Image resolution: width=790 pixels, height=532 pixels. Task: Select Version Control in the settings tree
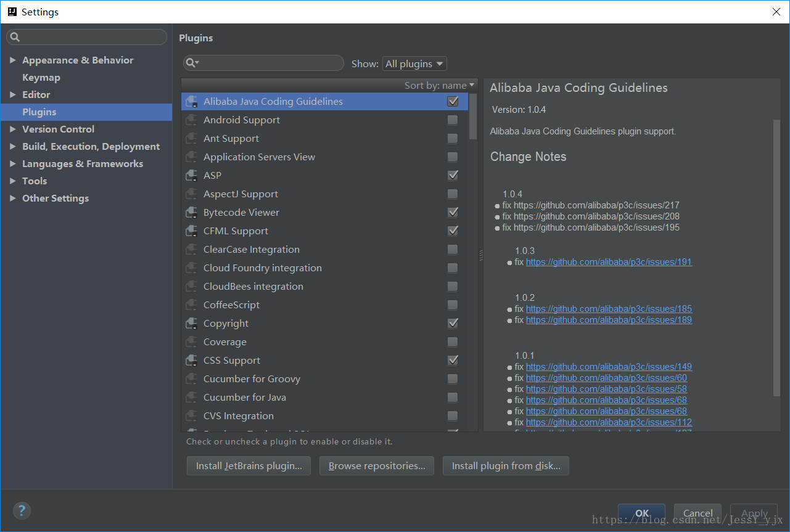click(59, 129)
